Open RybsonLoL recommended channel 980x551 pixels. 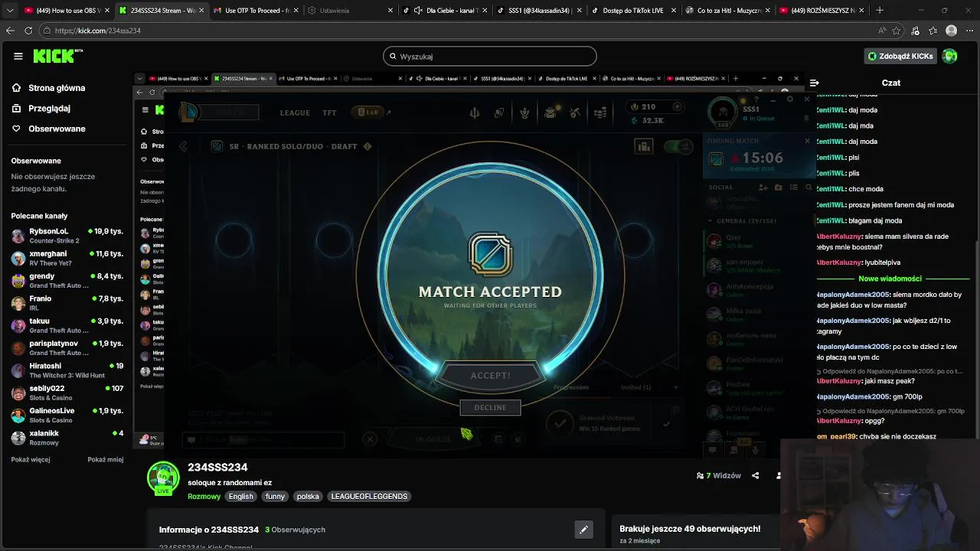[67, 236]
